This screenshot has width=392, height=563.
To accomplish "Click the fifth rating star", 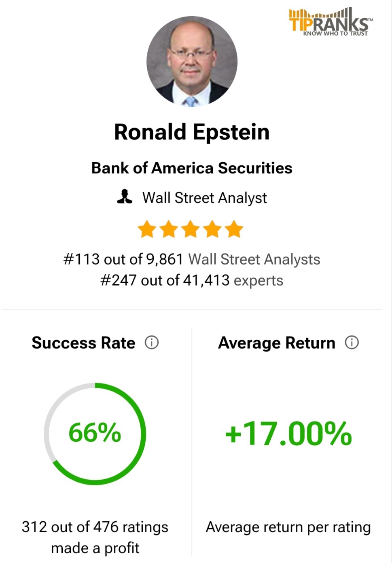I will [234, 229].
